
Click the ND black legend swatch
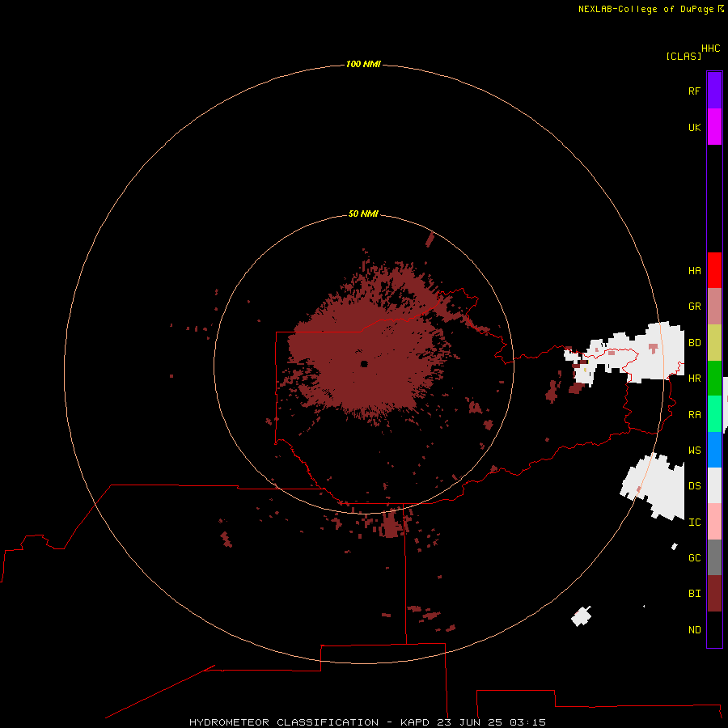coord(714,629)
